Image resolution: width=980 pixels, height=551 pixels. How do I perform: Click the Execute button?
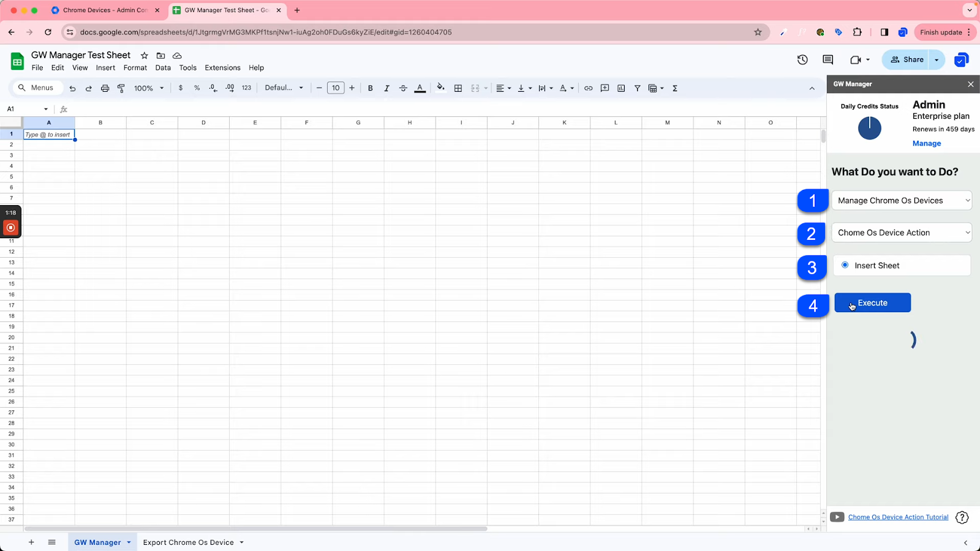(872, 302)
